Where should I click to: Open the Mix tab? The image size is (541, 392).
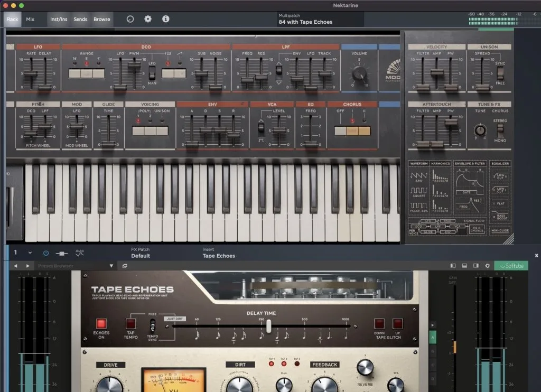click(30, 20)
